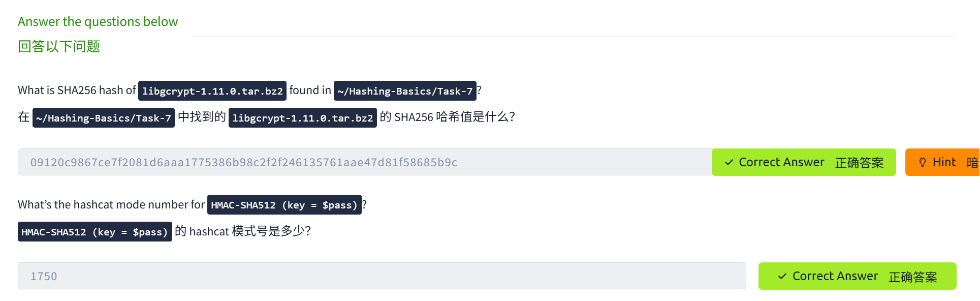
Task: Click libgcrypt-1.11.0.tar.bz2 code tag in English question
Action: tap(212, 91)
